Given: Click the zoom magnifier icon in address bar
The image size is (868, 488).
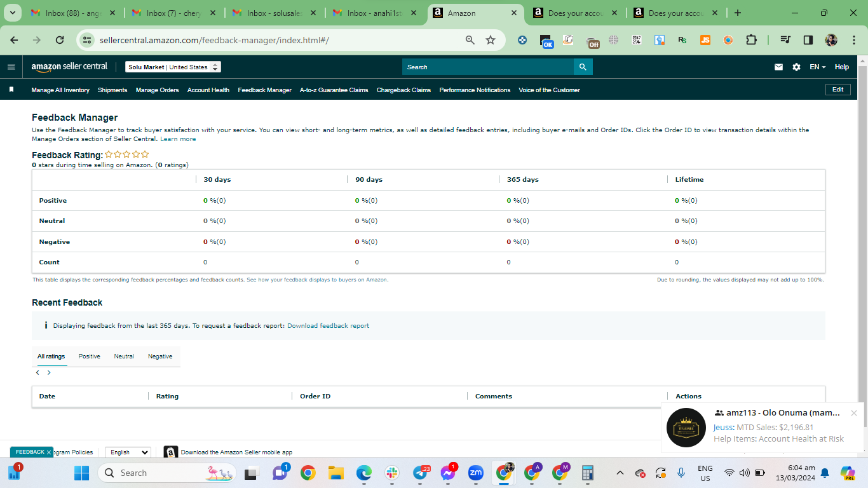Looking at the screenshot, I should coord(470,40).
